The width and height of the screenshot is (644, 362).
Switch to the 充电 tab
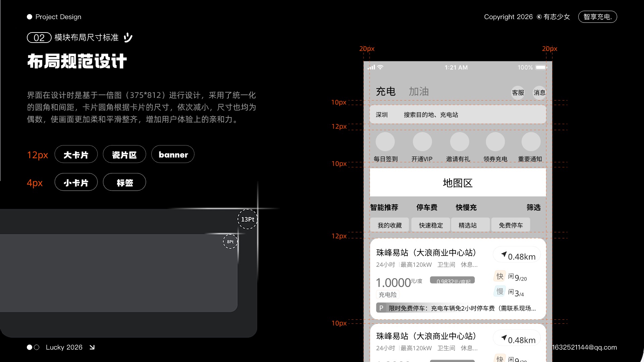386,92
